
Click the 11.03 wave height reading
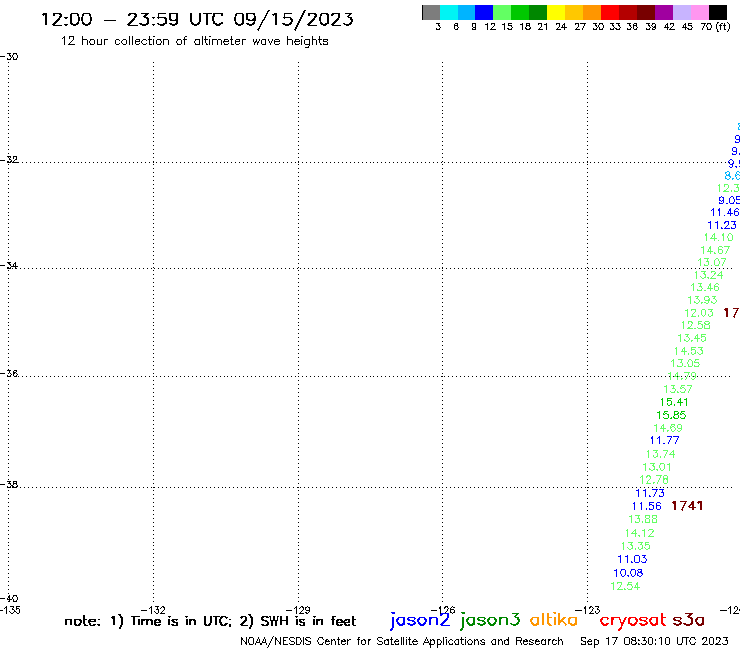632,559
